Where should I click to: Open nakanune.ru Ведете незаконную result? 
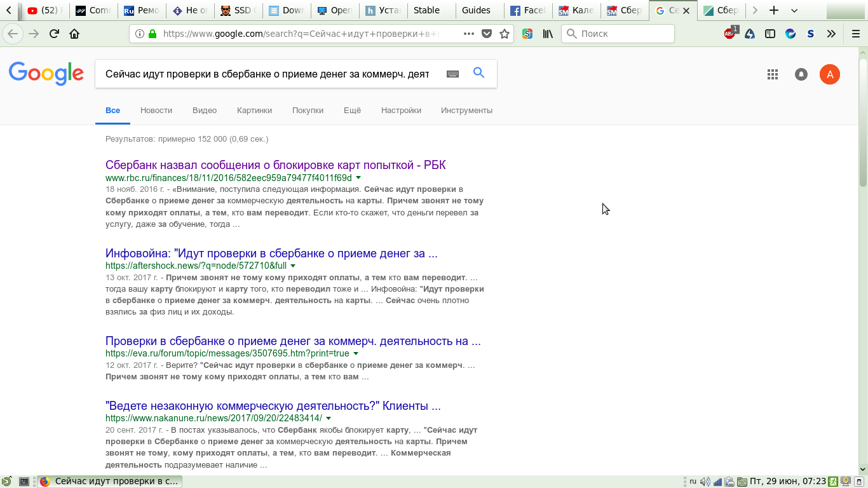[273, 406]
